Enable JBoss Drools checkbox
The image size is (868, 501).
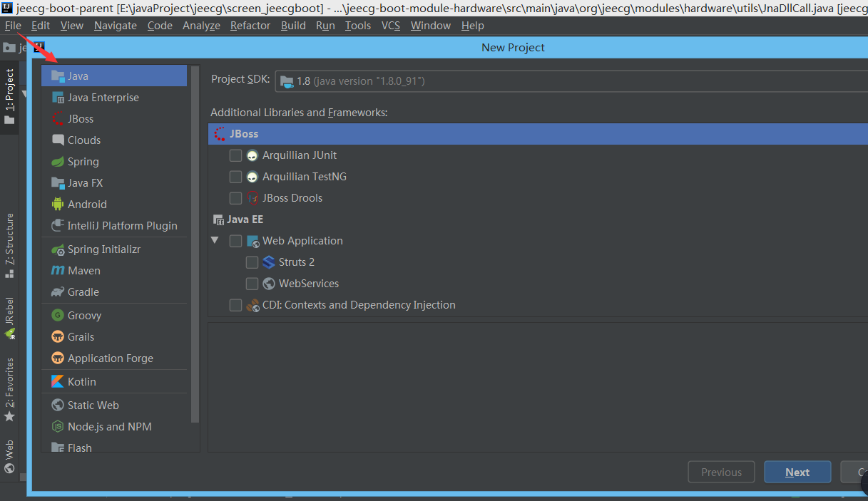pyautogui.click(x=235, y=197)
